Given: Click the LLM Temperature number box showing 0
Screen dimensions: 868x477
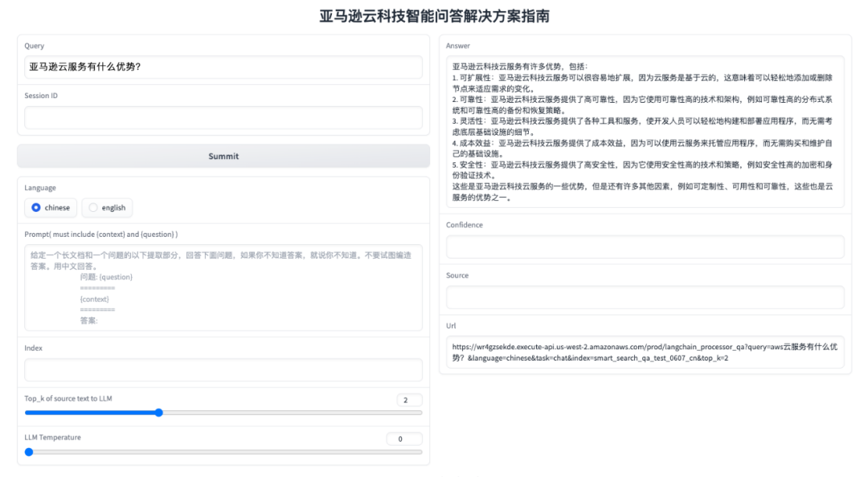Looking at the screenshot, I should click(404, 438).
